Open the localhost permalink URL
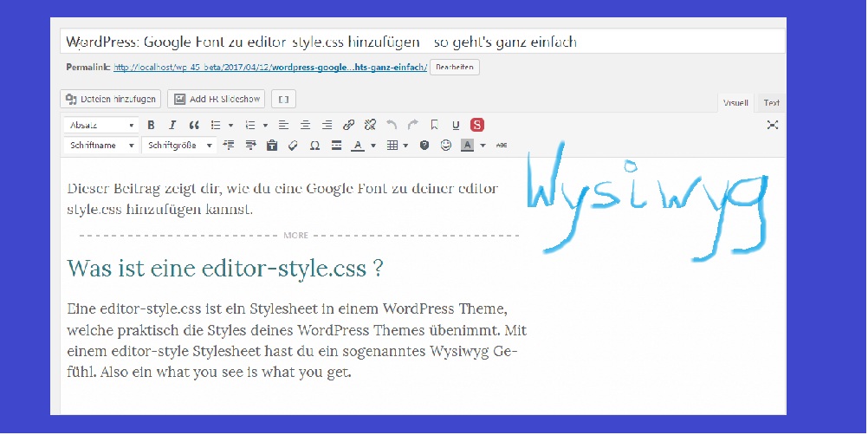Screen dimensions: 868x435 click(270, 67)
